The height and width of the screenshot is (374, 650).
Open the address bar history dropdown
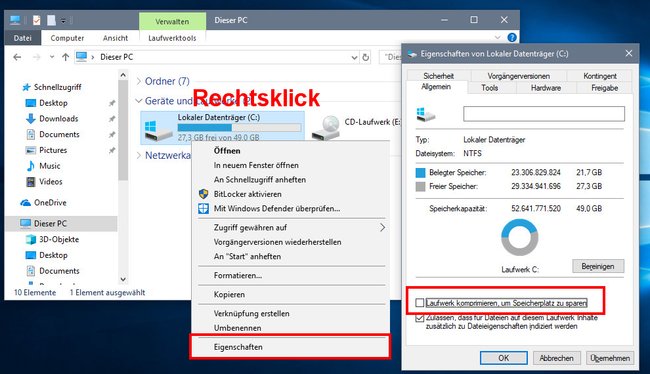click(x=354, y=57)
